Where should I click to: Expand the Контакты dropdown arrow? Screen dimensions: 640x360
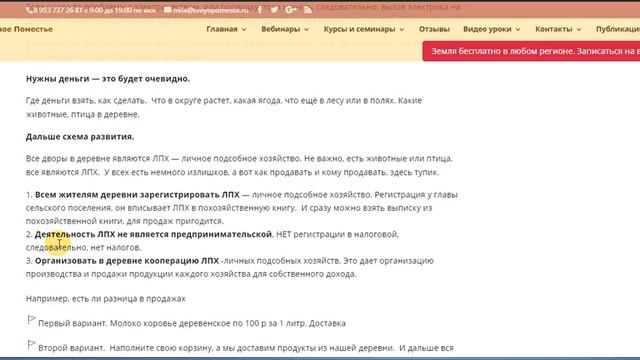point(579,29)
